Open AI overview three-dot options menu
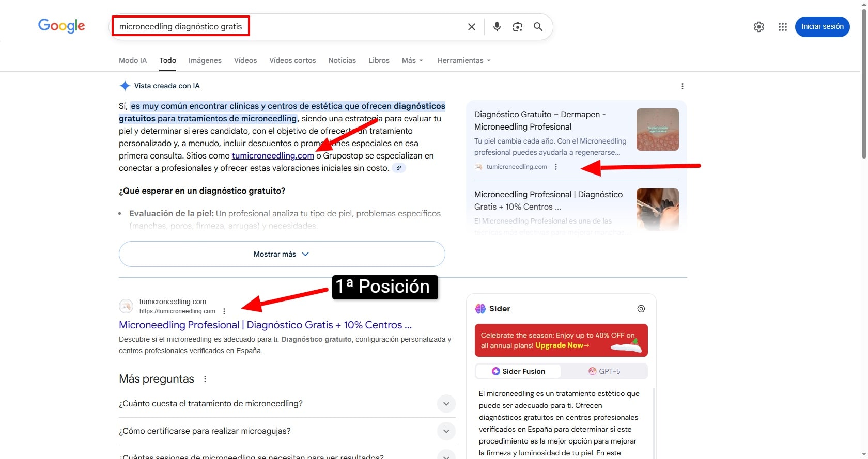 click(682, 86)
